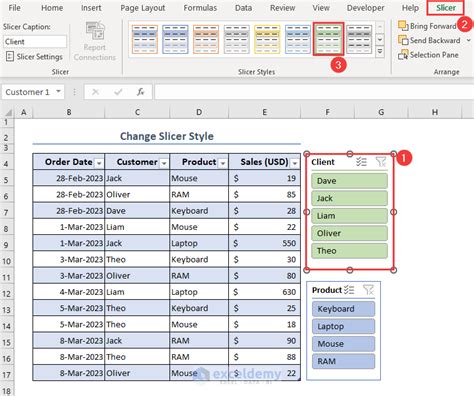Edit the Slicer Caption field

(x=35, y=42)
